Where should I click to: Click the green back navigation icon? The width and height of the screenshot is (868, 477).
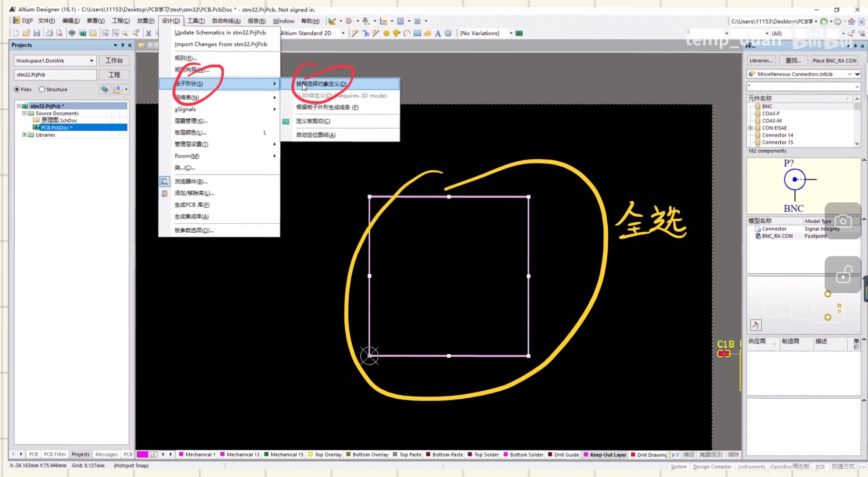(x=824, y=21)
